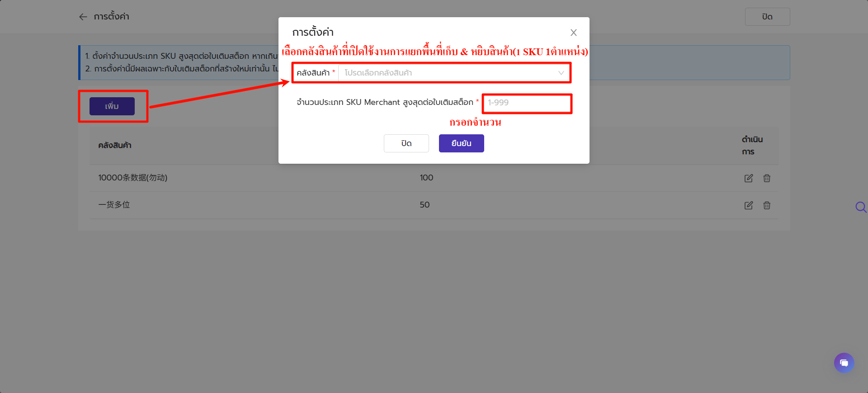Screen dimensions: 868x393
Task: Open the magnifier search icon at right edge
Action: [861, 207]
